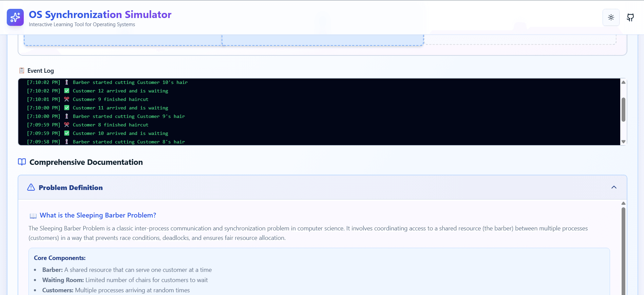Image resolution: width=644 pixels, height=295 pixels.
Task: Click 'Interactive Learning Tool for Operating Systems' subtitle
Action: tap(82, 24)
